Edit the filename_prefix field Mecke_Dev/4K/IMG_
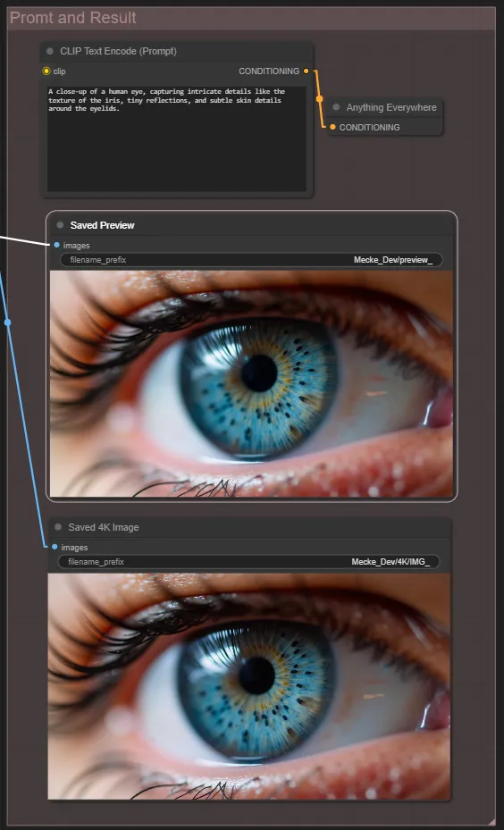 (248, 562)
